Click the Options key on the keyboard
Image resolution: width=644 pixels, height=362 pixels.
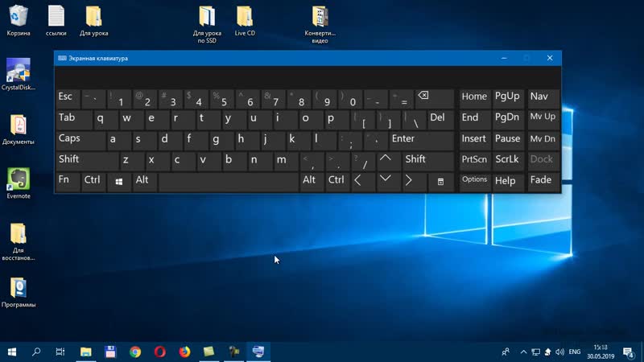(475, 182)
